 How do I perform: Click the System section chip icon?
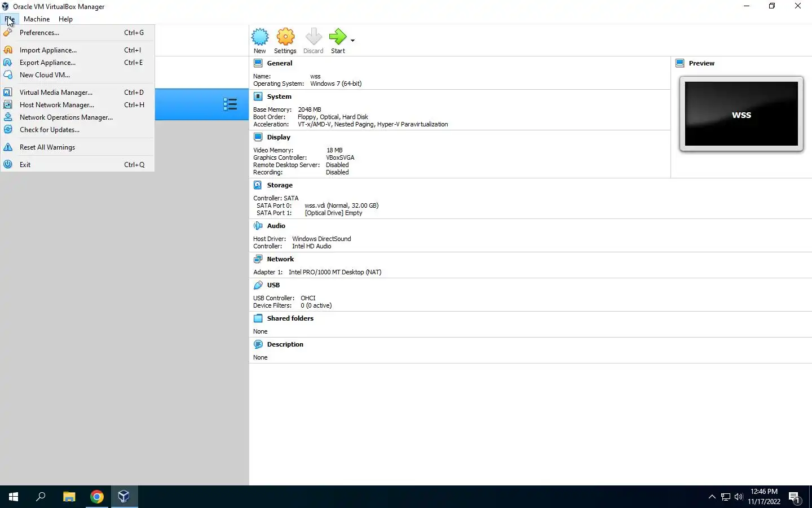pos(258,97)
